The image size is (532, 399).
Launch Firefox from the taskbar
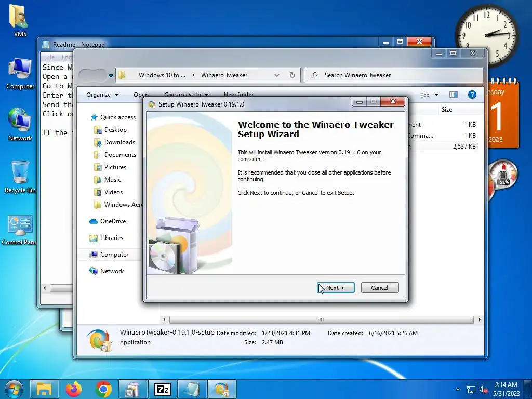(74, 389)
